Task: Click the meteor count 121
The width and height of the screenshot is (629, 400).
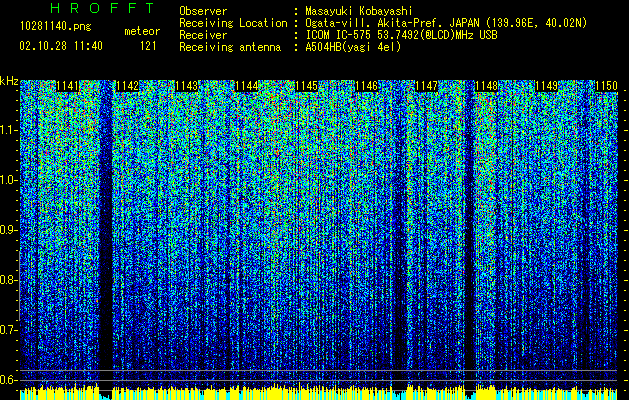Action: [148, 46]
